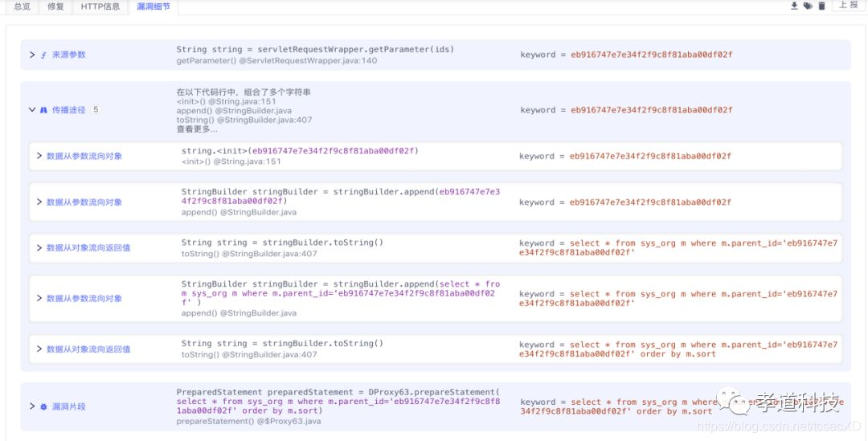Click the 传播途径 label
The height and width of the screenshot is (441, 868).
pyautogui.click(x=68, y=110)
